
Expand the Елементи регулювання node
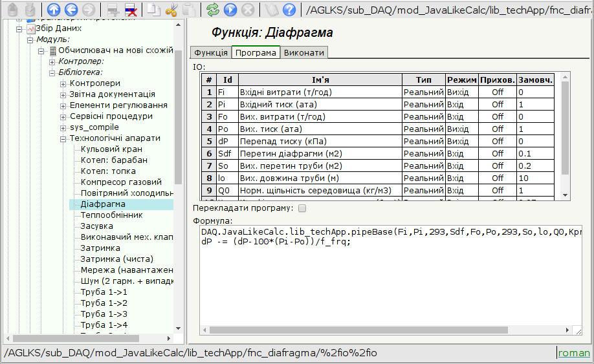(63, 105)
